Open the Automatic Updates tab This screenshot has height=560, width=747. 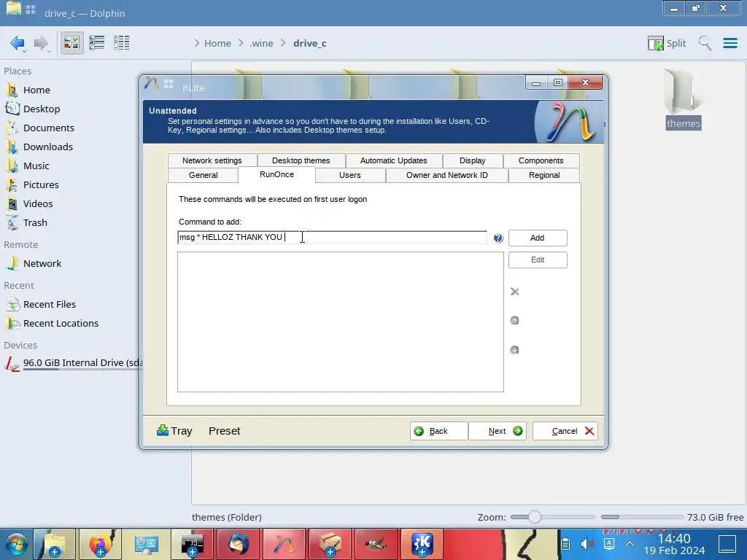393,160
